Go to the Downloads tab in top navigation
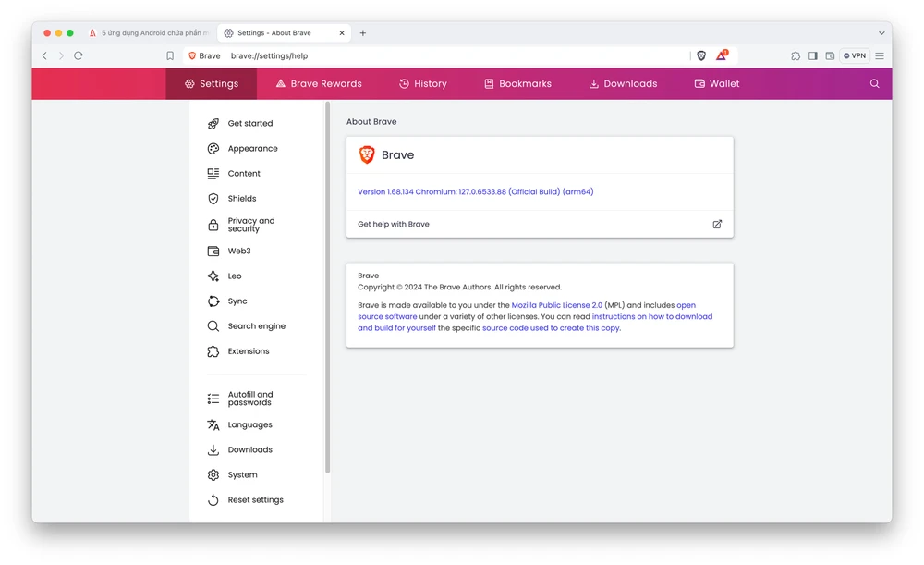924x565 pixels. 623,83
